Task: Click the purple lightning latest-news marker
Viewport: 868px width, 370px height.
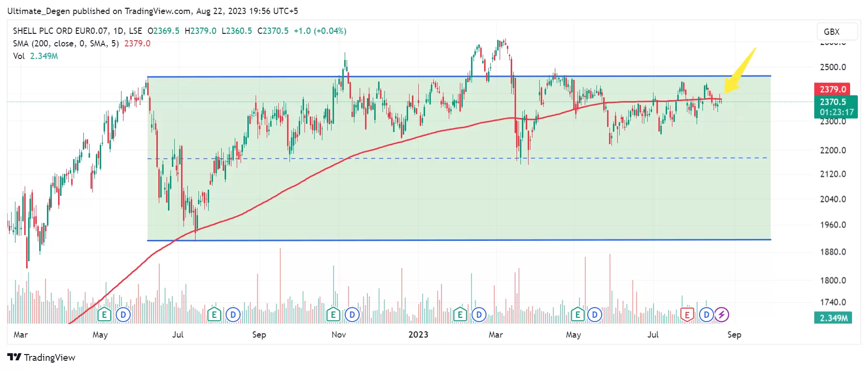Action: coord(721,315)
